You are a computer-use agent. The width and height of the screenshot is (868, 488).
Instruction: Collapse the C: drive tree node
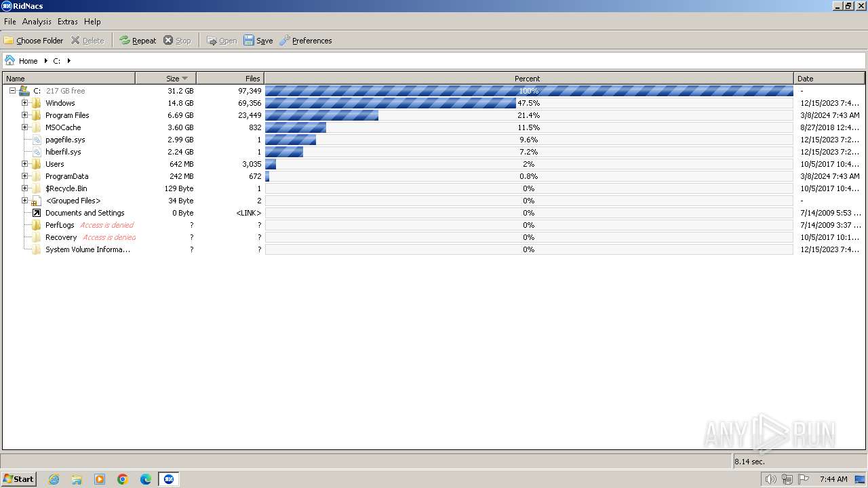tap(12, 91)
